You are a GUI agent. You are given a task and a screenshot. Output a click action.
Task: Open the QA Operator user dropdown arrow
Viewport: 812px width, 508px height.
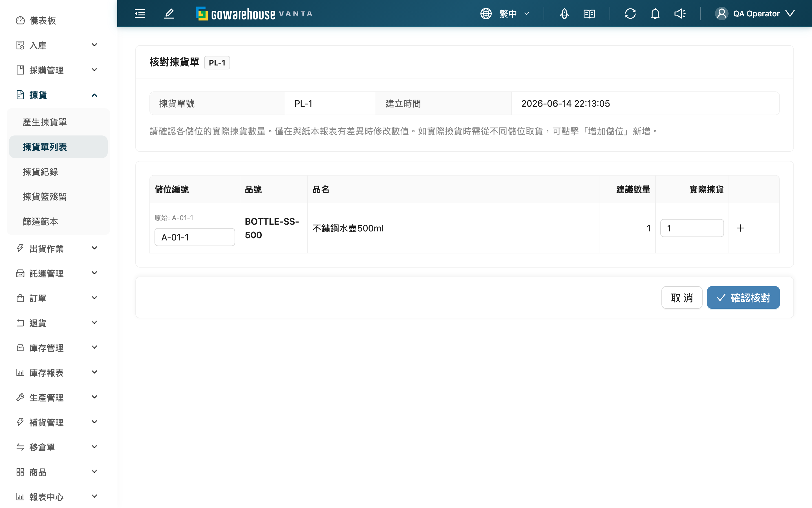[x=790, y=14]
